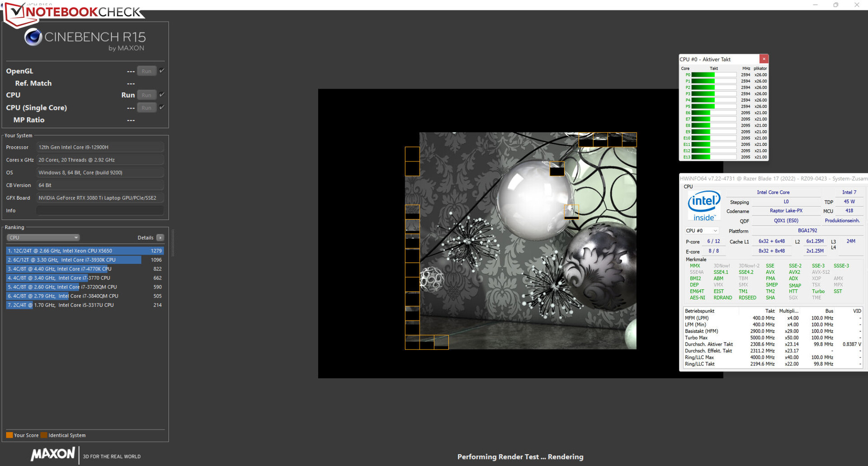Image resolution: width=868 pixels, height=466 pixels.
Task: Click the AVX2 feature flag
Action: point(794,272)
